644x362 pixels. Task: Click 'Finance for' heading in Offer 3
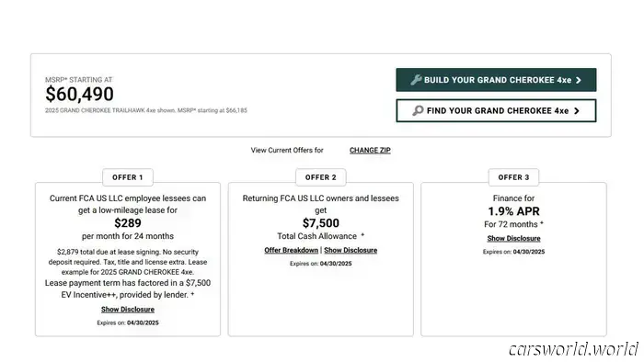pos(513,198)
